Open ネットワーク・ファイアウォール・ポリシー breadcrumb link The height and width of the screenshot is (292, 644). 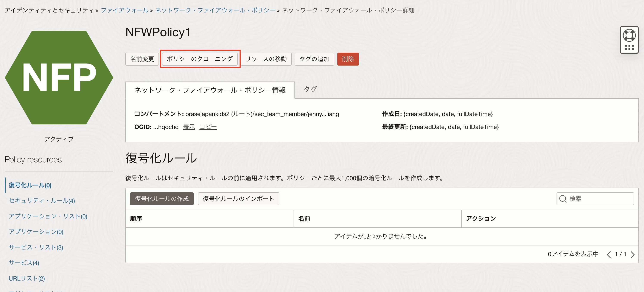[215, 10]
